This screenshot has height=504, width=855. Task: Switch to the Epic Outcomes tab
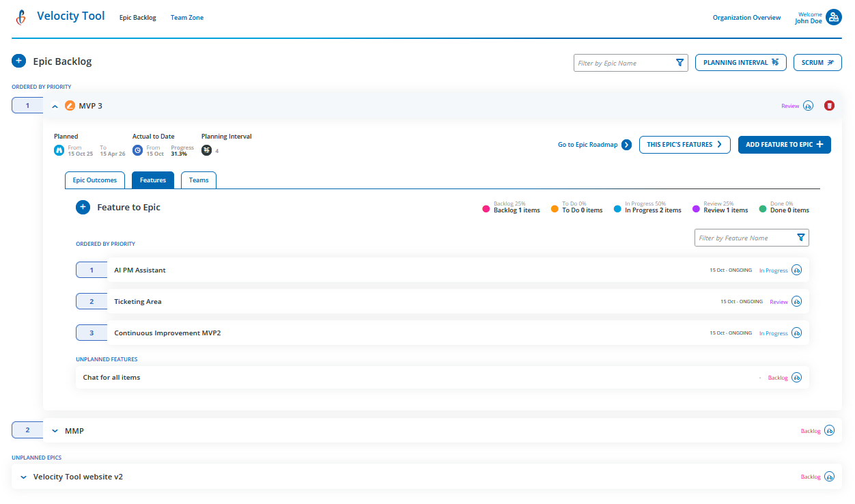pos(94,180)
